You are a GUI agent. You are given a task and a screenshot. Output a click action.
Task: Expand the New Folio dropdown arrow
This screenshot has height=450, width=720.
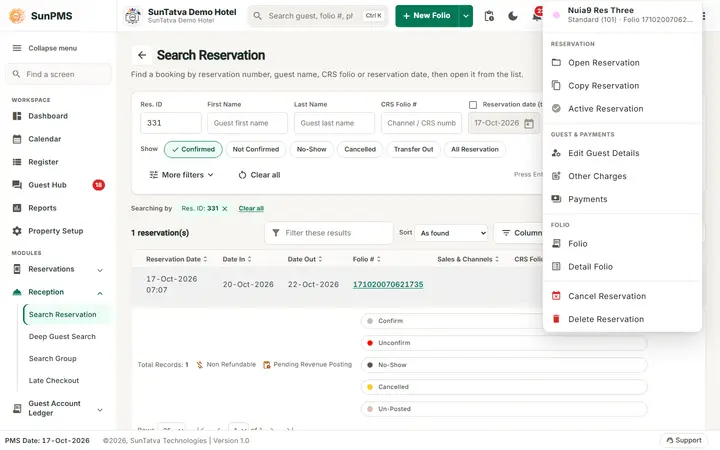click(466, 16)
